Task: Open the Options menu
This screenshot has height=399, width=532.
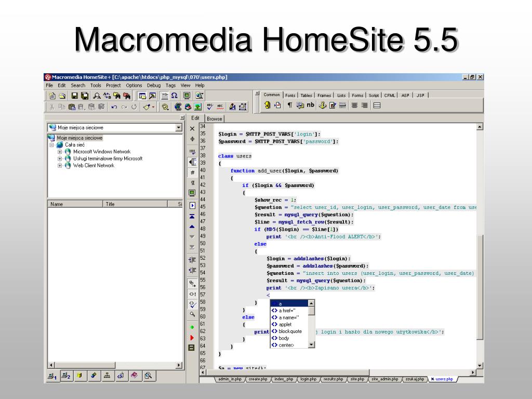Action: coord(134,86)
